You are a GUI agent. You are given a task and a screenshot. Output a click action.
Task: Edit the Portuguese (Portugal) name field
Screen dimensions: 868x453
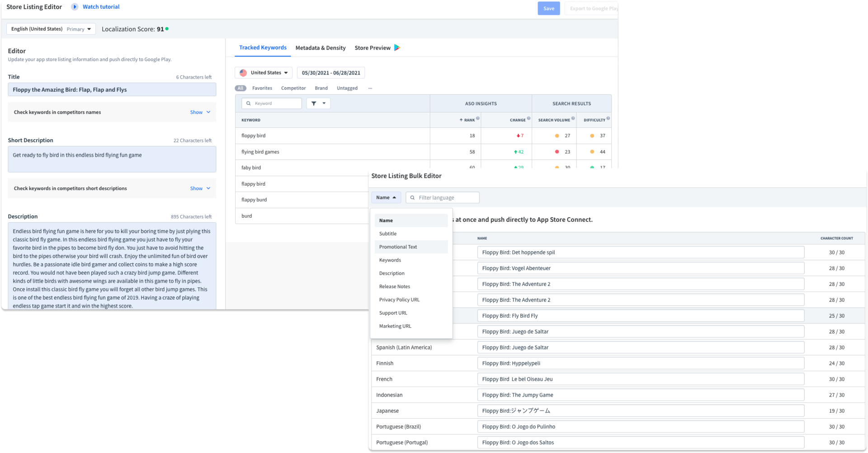[x=641, y=442]
